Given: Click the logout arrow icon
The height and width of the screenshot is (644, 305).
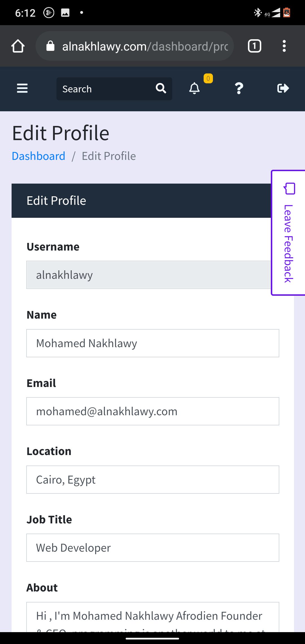Looking at the screenshot, I should 283,88.
